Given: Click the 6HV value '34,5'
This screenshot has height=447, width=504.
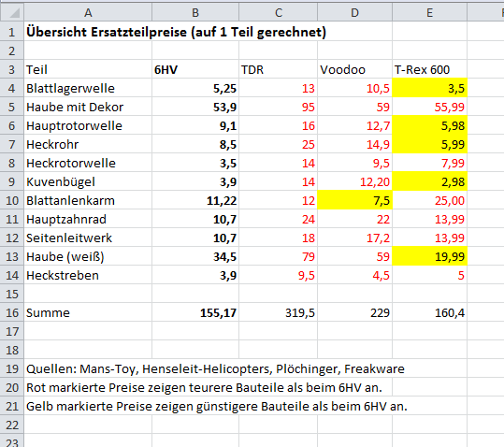Looking at the screenshot, I should (x=195, y=256).
